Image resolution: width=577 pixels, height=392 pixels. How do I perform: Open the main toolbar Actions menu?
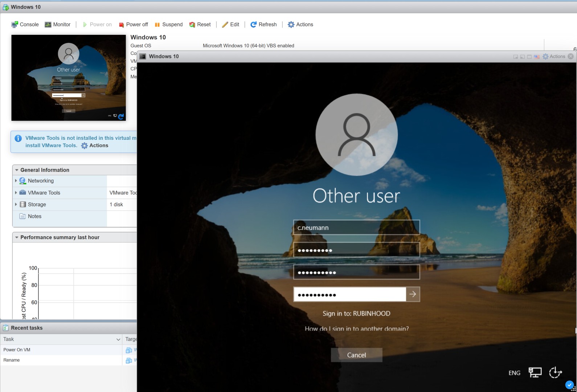(300, 24)
